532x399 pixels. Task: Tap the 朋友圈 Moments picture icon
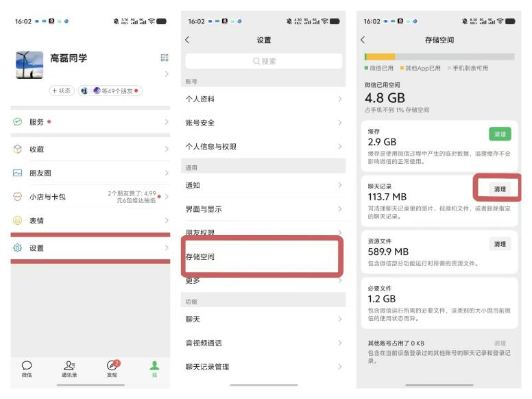click(18, 173)
